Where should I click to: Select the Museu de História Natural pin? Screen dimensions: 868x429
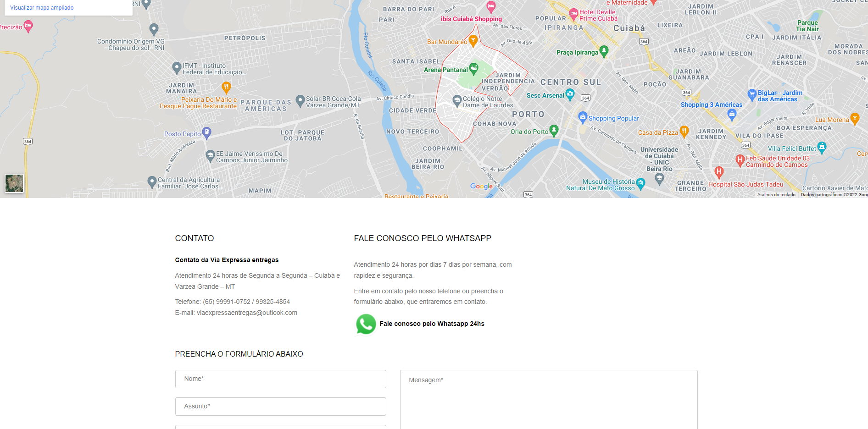tap(641, 184)
